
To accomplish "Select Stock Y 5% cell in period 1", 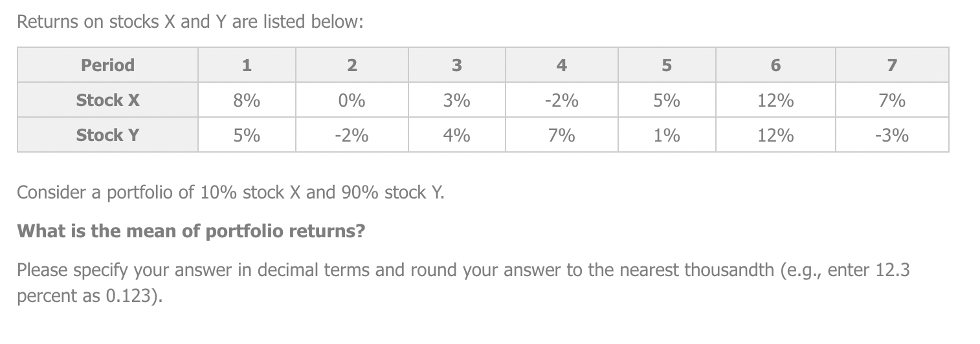I will 247,135.
